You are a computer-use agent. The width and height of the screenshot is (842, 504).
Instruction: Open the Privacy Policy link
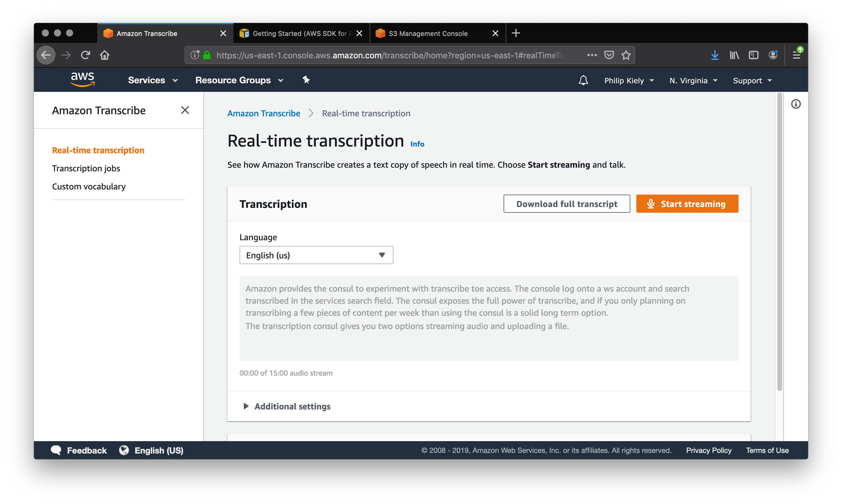[x=708, y=450]
